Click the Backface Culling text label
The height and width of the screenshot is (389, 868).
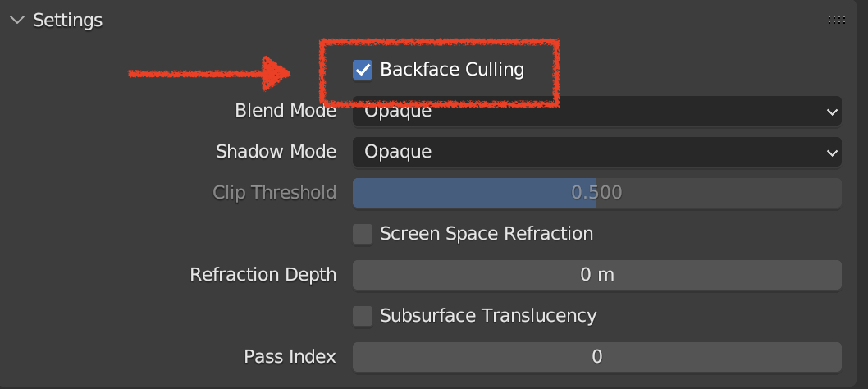(x=452, y=70)
